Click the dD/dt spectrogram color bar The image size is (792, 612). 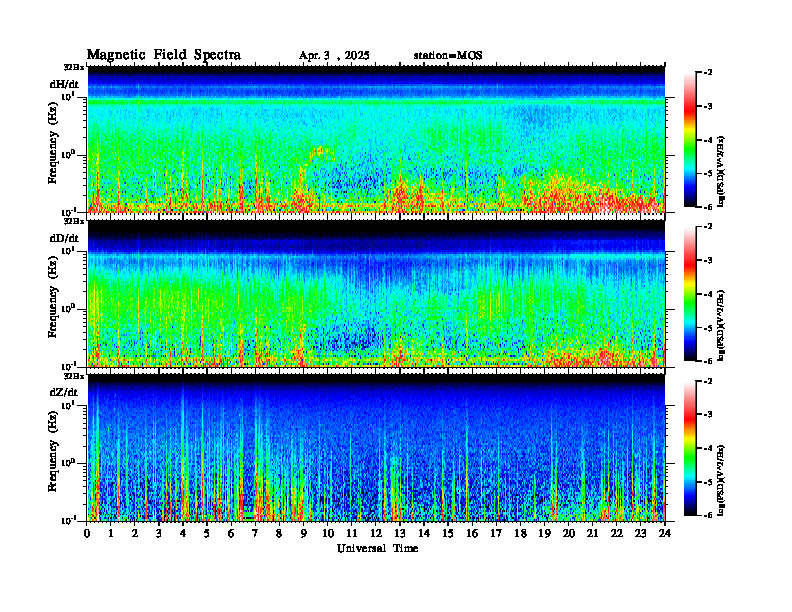point(690,294)
